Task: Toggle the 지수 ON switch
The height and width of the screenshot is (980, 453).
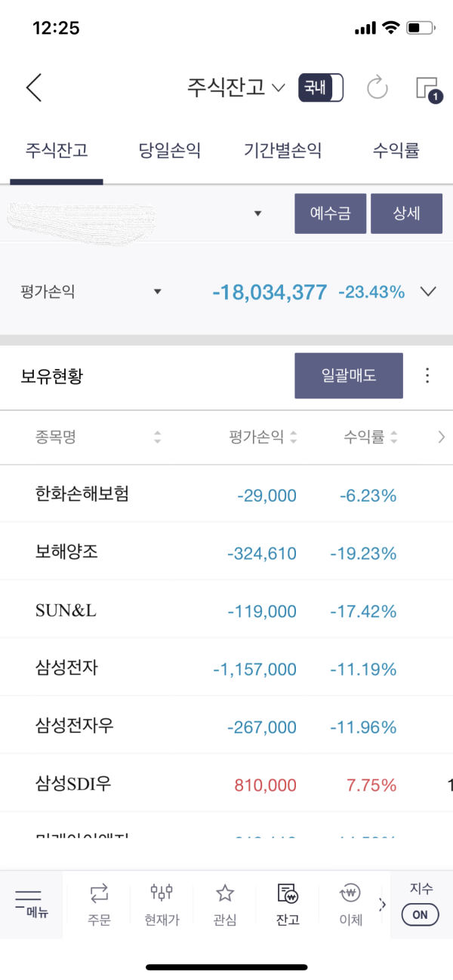Action: [x=421, y=904]
